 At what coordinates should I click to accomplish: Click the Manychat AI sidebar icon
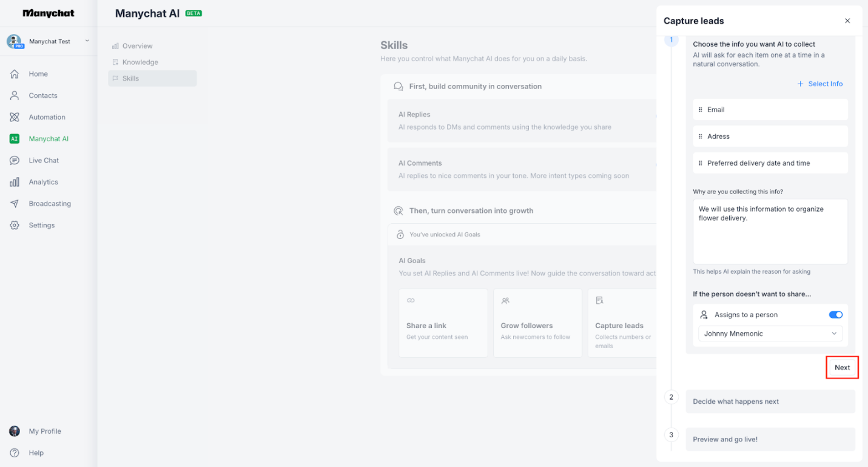click(16, 138)
